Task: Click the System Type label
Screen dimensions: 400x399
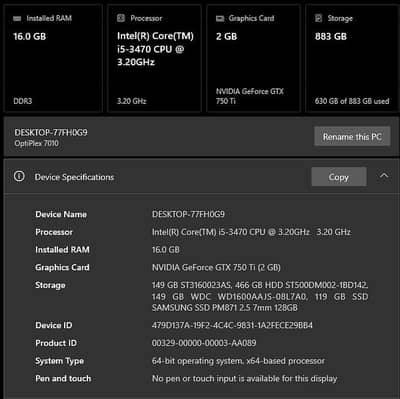Action: point(60,361)
